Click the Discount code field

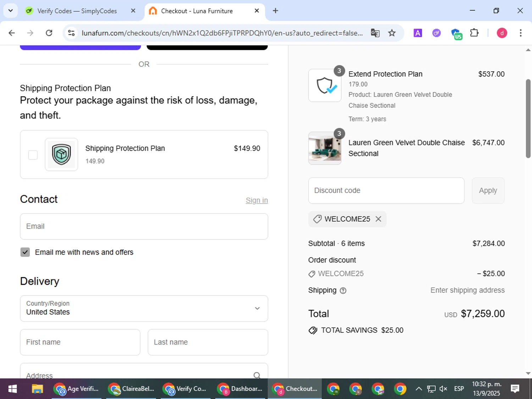(386, 190)
